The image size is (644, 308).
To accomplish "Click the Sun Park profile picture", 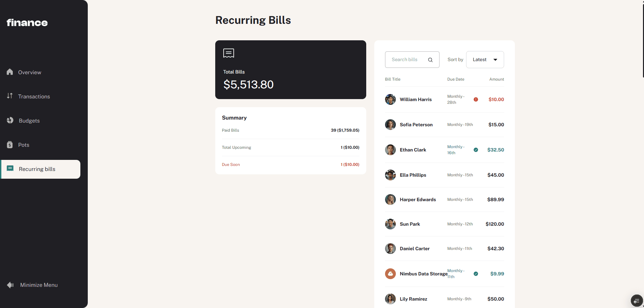I will click(390, 224).
